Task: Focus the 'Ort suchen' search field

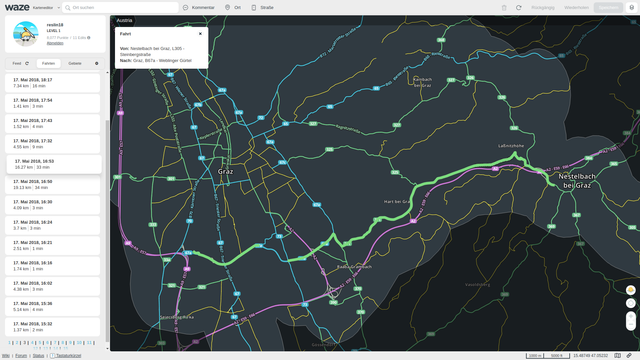Action: (x=120, y=7)
